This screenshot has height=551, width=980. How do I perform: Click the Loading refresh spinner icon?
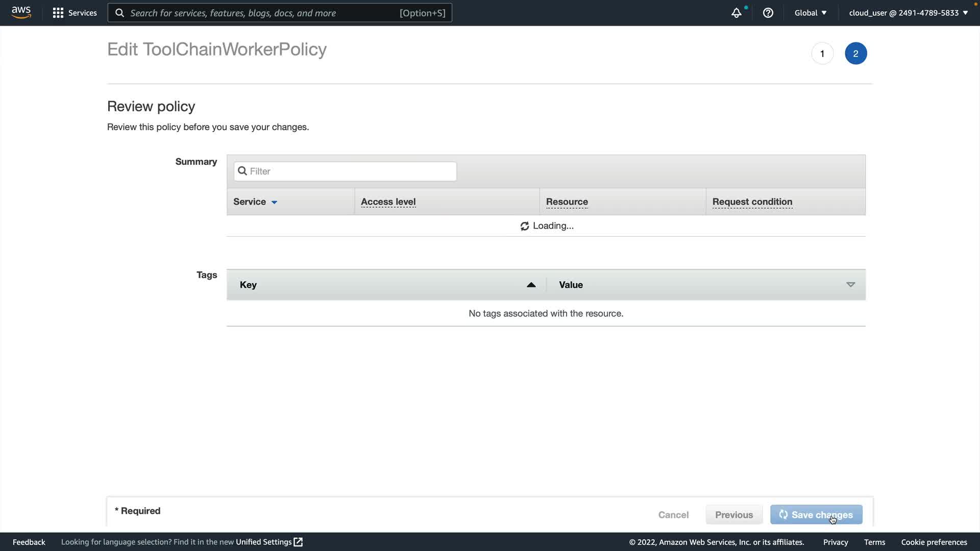(x=524, y=226)
